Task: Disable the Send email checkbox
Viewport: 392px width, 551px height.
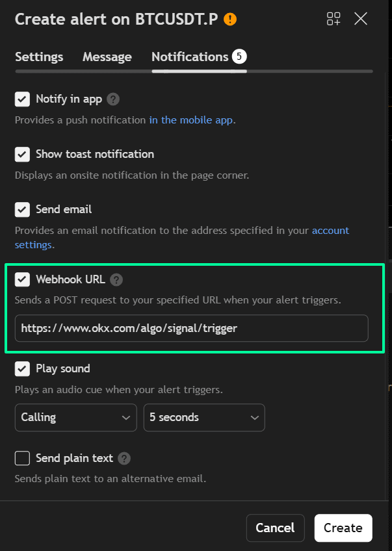Action: pyautogui.click(x=23, y=210)
